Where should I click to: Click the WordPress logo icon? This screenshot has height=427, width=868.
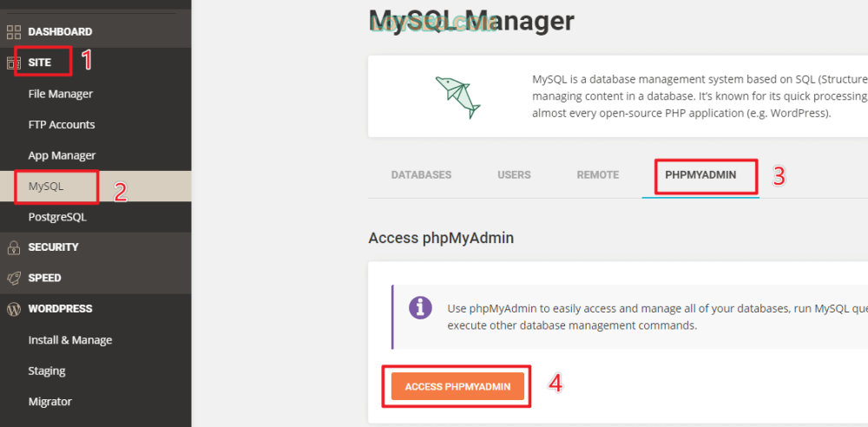point(13,309)
